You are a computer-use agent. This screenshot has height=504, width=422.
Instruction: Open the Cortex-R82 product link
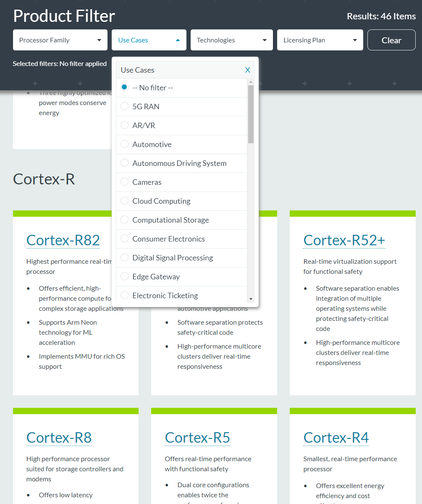pos(63,240)
